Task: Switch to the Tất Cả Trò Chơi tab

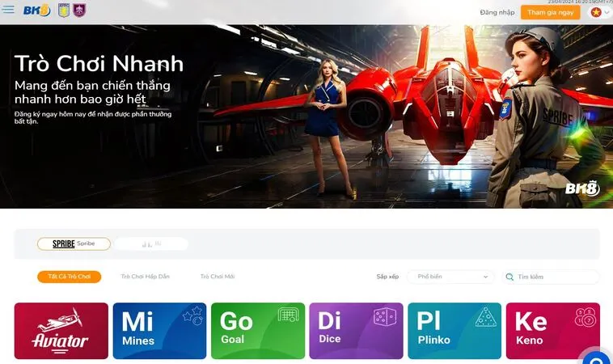Action: [x=69, y=277]
